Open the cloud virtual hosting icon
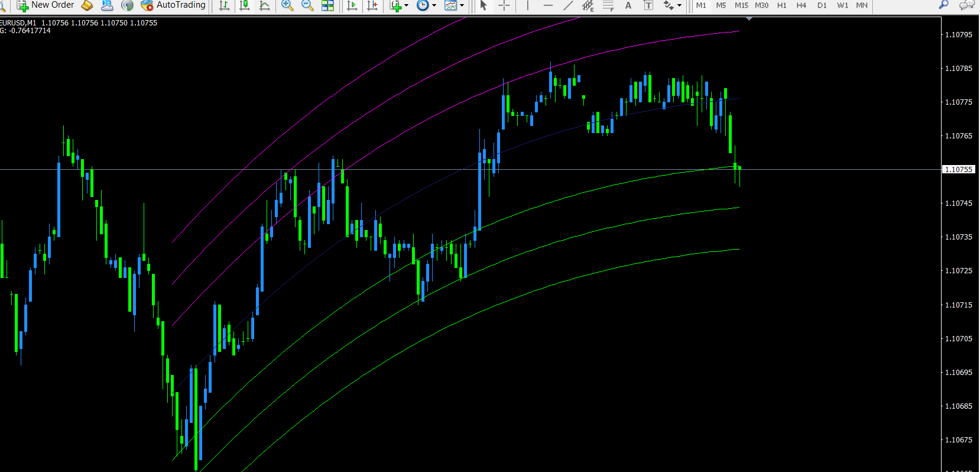Viewport: 980px width, 472px height. click(x=107, y=5)
